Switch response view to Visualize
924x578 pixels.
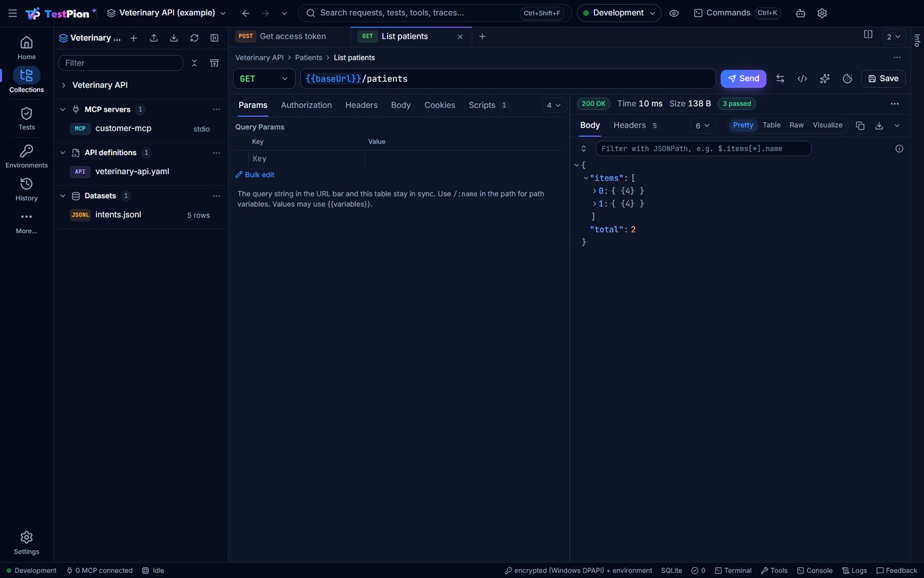pos(828,125)
